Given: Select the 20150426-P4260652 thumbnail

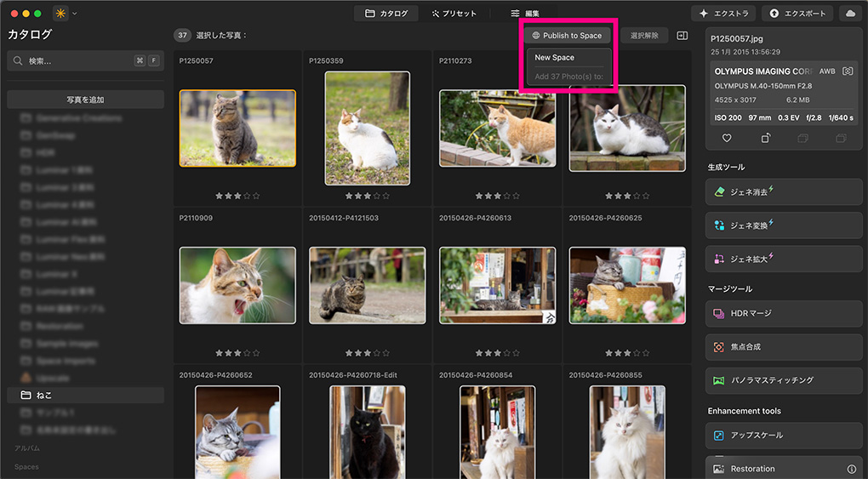Looking at the screenshot, I should coord(237,432).
